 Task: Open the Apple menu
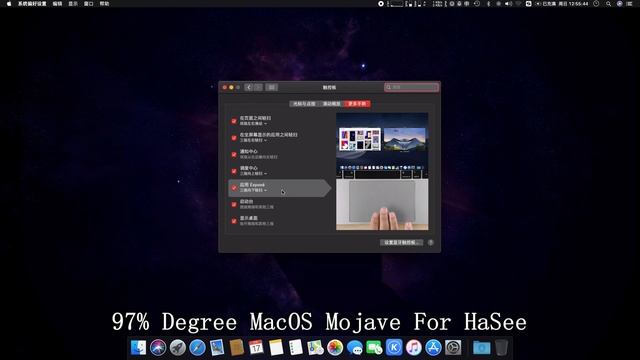point(9,4)
